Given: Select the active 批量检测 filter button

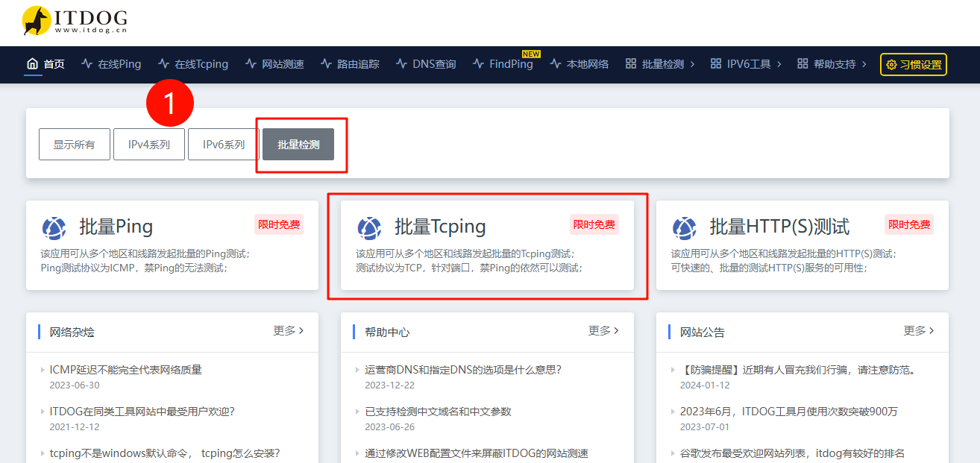Looking at the screenshot, I should [298, 145].
